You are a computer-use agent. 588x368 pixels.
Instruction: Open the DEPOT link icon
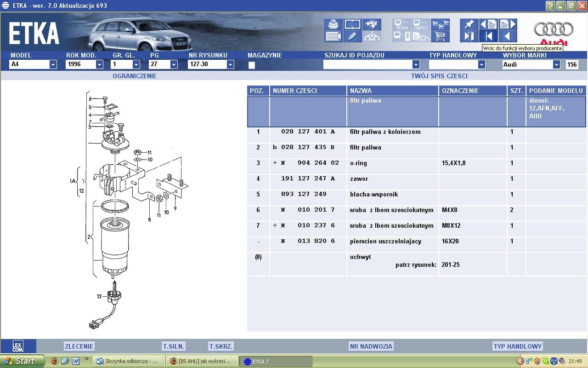coord(421,24)
